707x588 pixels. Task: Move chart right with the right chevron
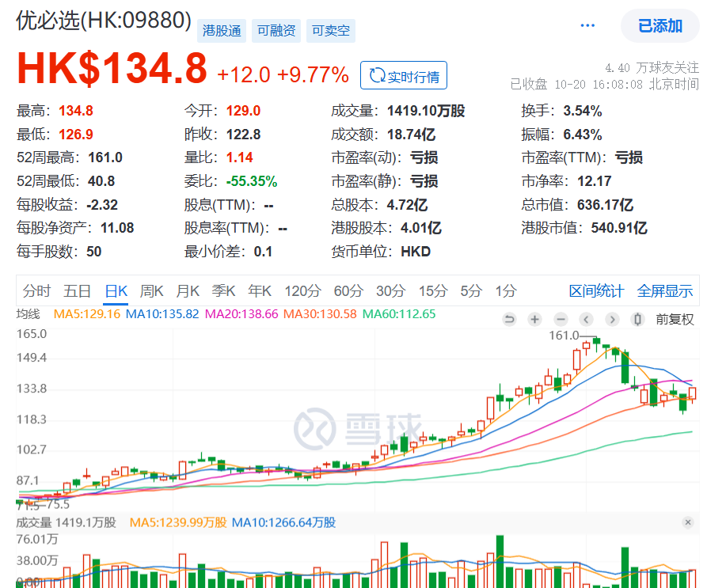pos(612,320)
